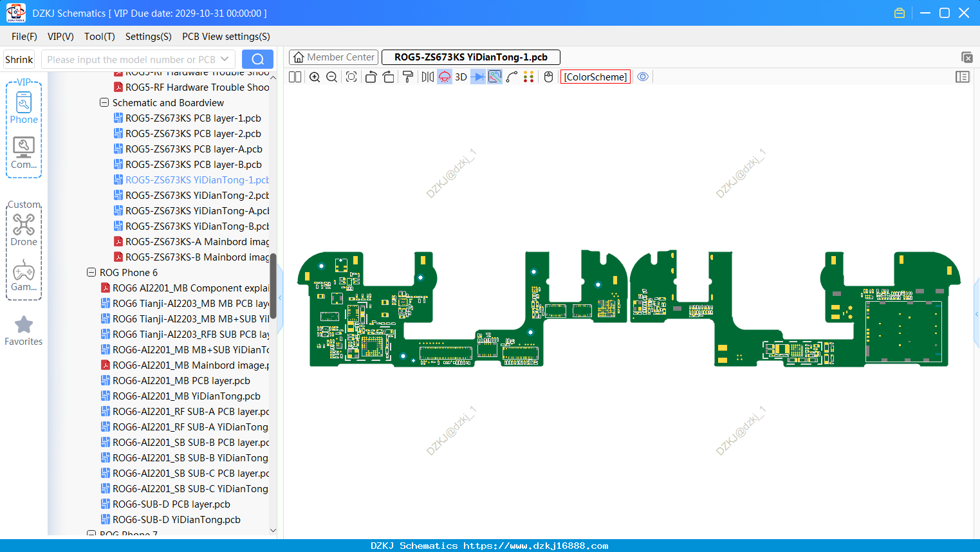
Task: Zoom in on the PCB view
Action: click(315, 77)
